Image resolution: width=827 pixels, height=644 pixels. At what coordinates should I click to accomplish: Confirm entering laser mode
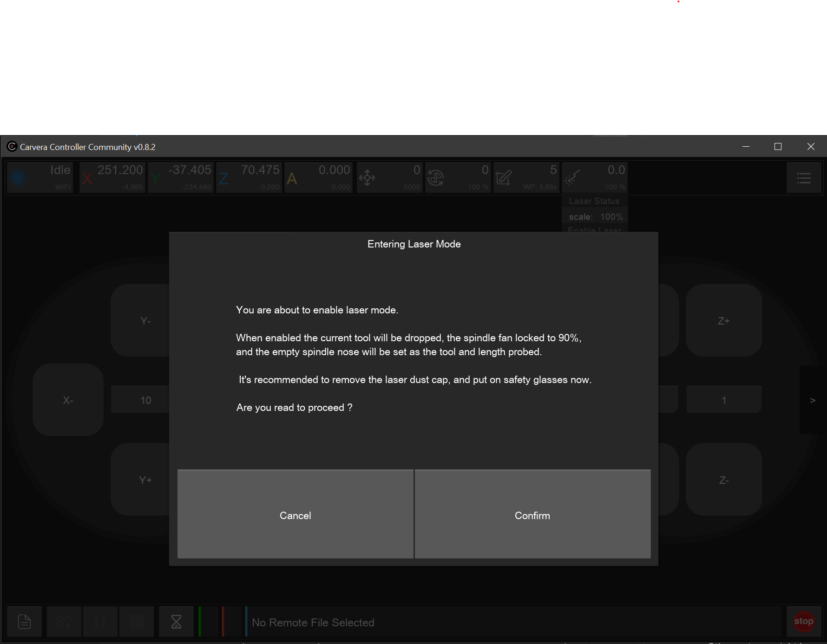pyautogui.click(x=532, y=514)
